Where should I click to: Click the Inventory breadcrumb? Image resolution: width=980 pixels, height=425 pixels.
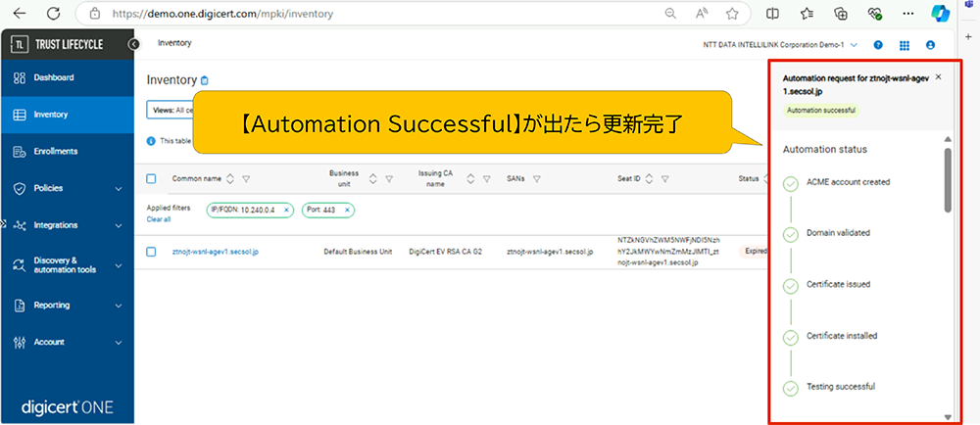174,43
